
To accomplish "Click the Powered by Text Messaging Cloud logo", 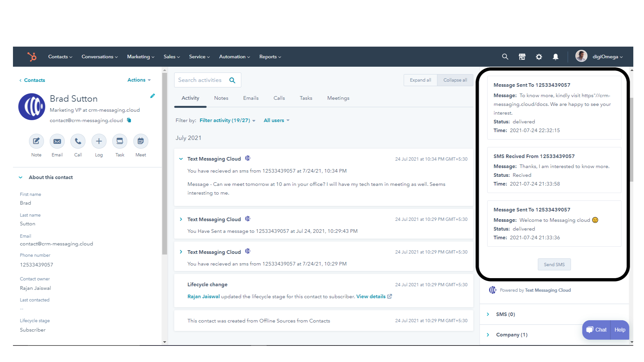I will pos(493,290).
